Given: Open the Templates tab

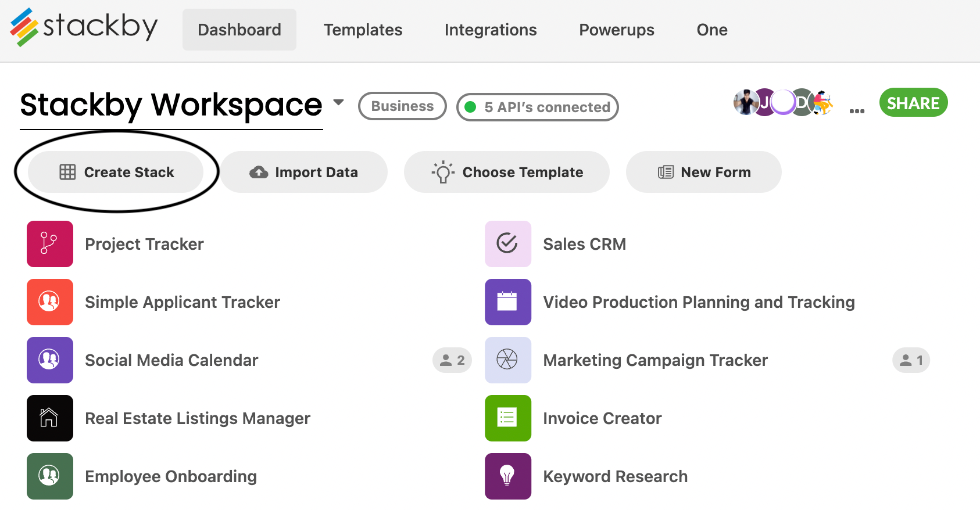Looking at the screenshot, I should coord(363,30).
